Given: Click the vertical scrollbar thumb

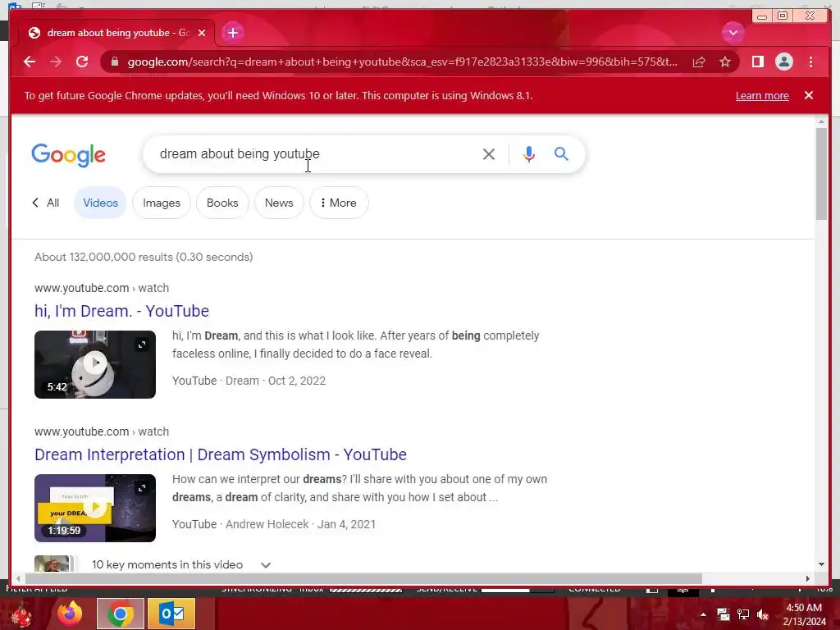Looking at the screenshot, I should coord(821,174).
